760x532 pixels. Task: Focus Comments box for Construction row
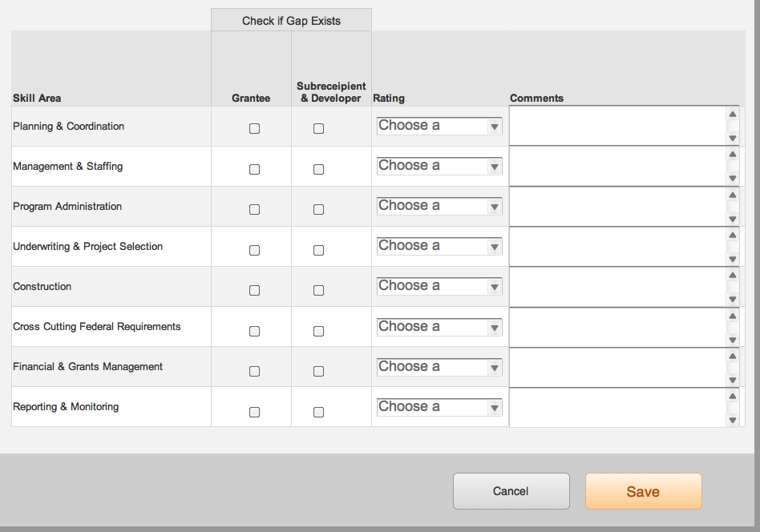tap(616, 287)
